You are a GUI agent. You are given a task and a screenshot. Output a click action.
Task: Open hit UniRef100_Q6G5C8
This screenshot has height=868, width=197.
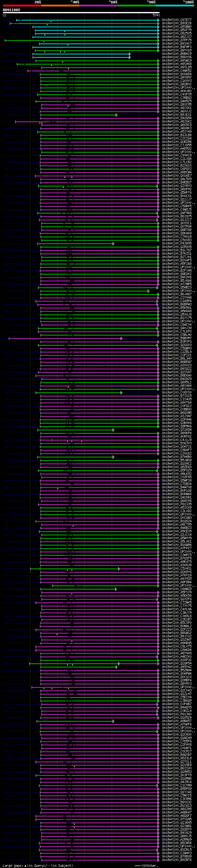177,125
